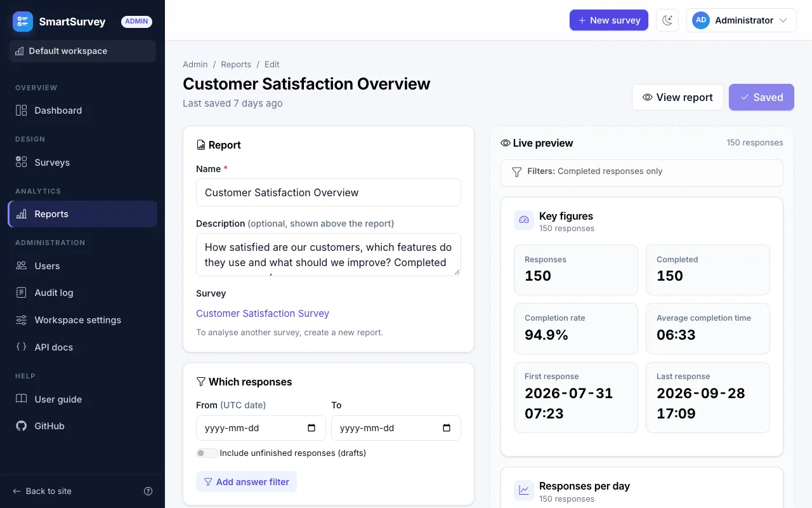Click the To date input field
The width and height of the screenshot is (812, 508).
click(396, 428)
